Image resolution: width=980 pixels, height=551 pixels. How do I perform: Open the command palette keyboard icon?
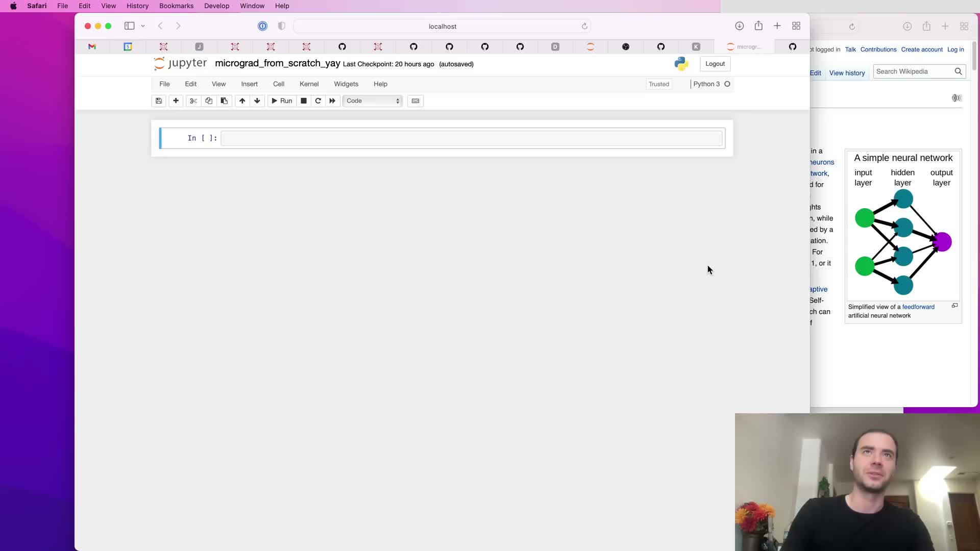(415, 101)
